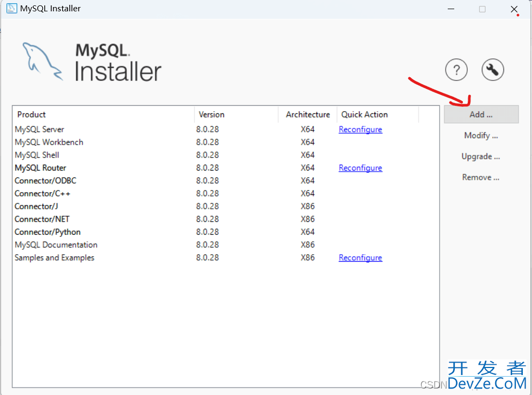Click X64 architecture of MySQL Shell
The height and width of the screenshot is (395, 532).
308,155
